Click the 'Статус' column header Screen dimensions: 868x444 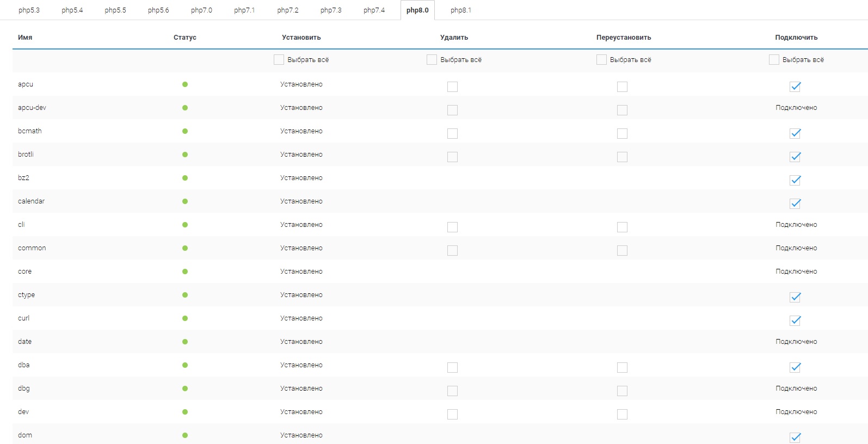184,38
